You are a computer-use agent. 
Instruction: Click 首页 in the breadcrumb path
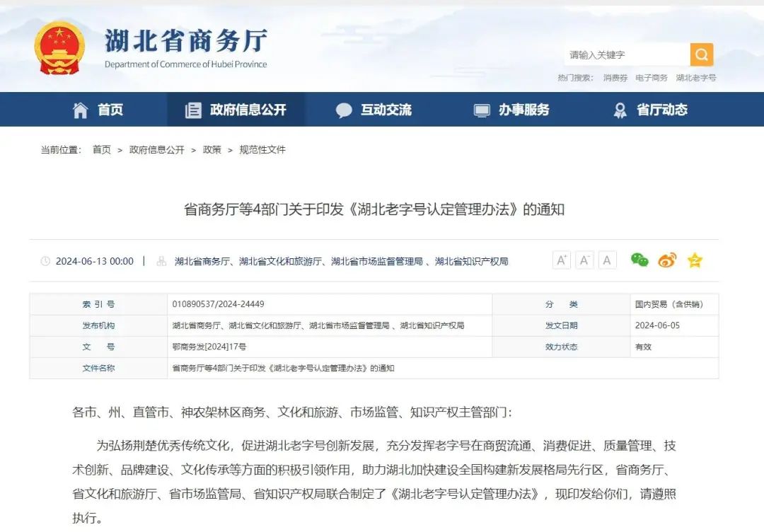click(x=102, y=150)
